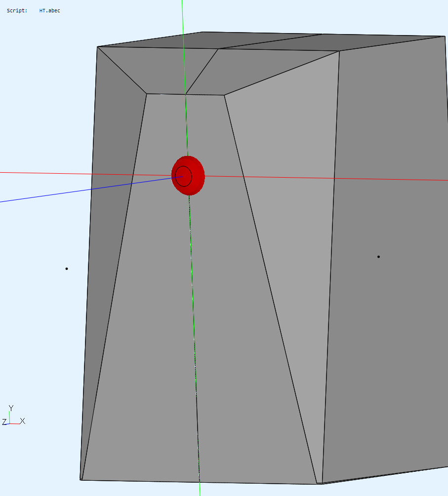
Task: Select the flat top face of enclosure
Action: tap(296, 41)
